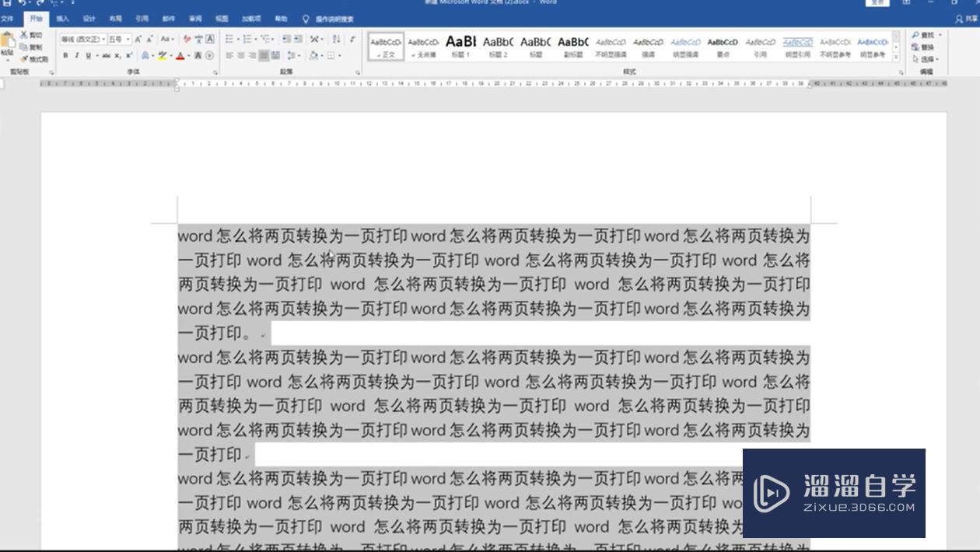
Task: Open the font size dropdown
Action: [x=128, y=40]
